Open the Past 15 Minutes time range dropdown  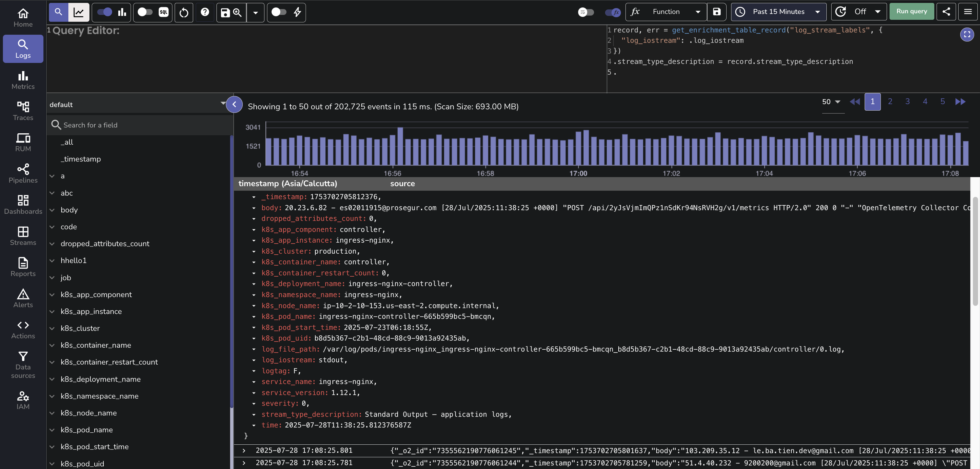tap(778, 11)
